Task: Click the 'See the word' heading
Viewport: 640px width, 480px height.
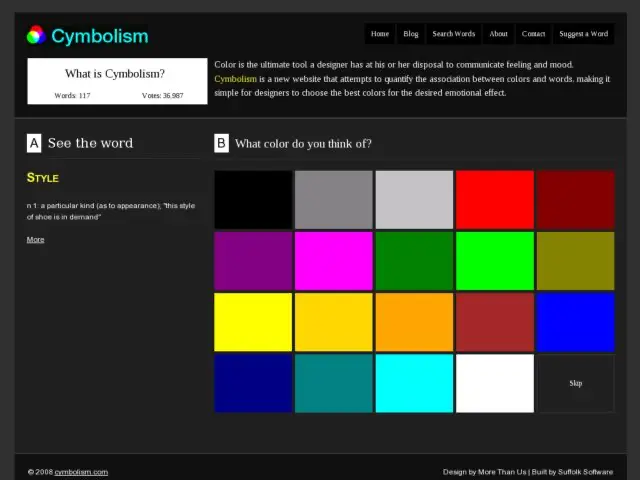Action: tap(90, 143)
